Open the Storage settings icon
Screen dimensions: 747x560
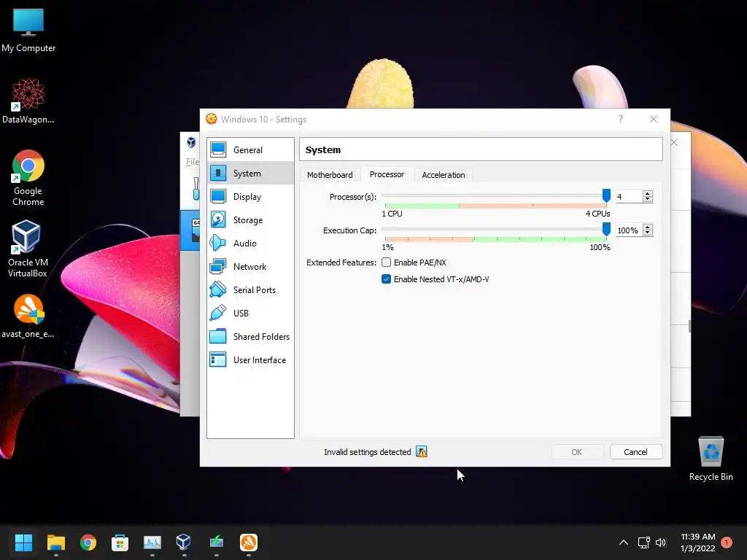218,220
